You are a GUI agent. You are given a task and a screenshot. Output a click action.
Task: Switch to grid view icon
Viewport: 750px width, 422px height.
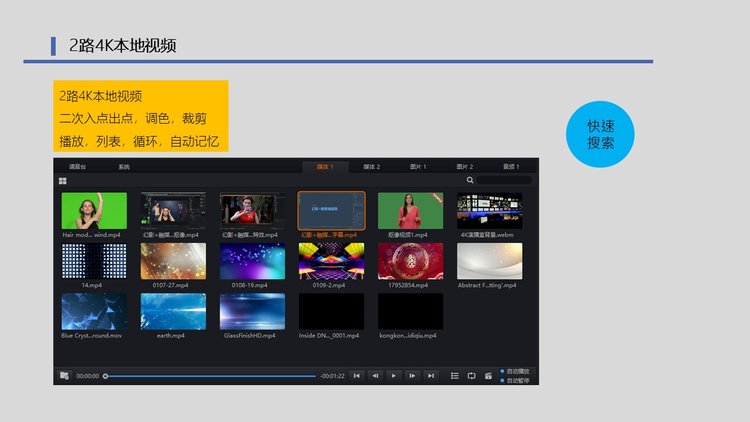coord(63,181)
